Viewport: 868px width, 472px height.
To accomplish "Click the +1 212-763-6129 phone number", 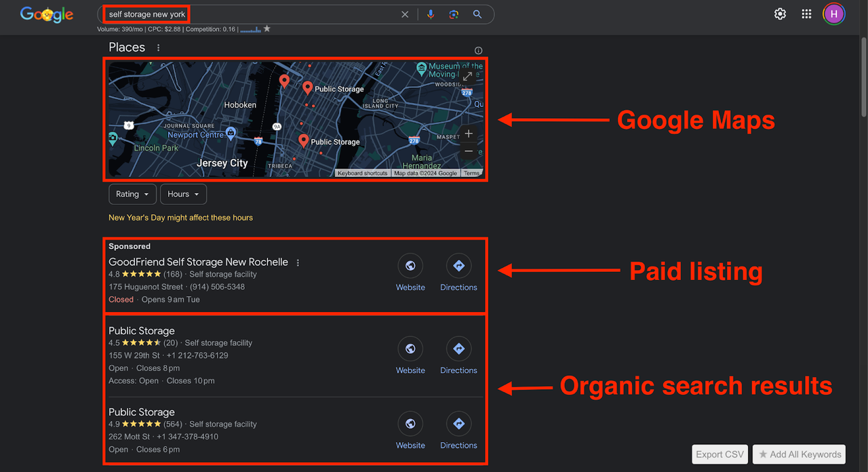I will point(197,355).
